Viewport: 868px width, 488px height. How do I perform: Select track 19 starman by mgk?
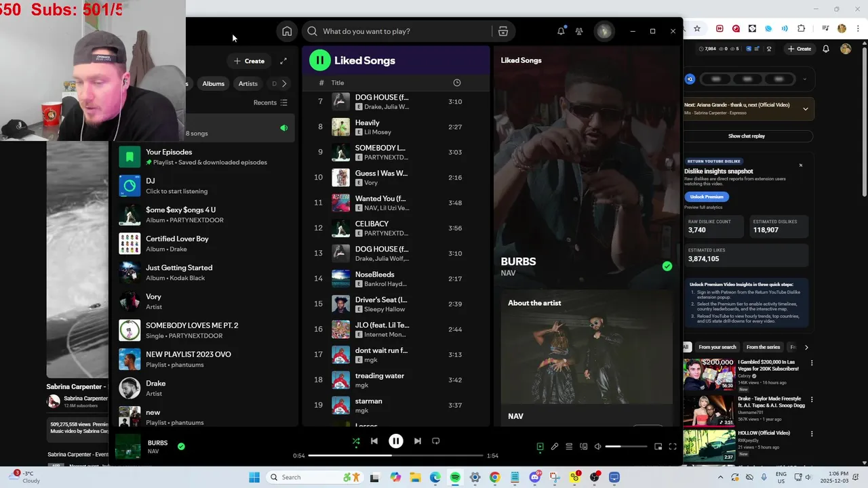pos(395,405)
